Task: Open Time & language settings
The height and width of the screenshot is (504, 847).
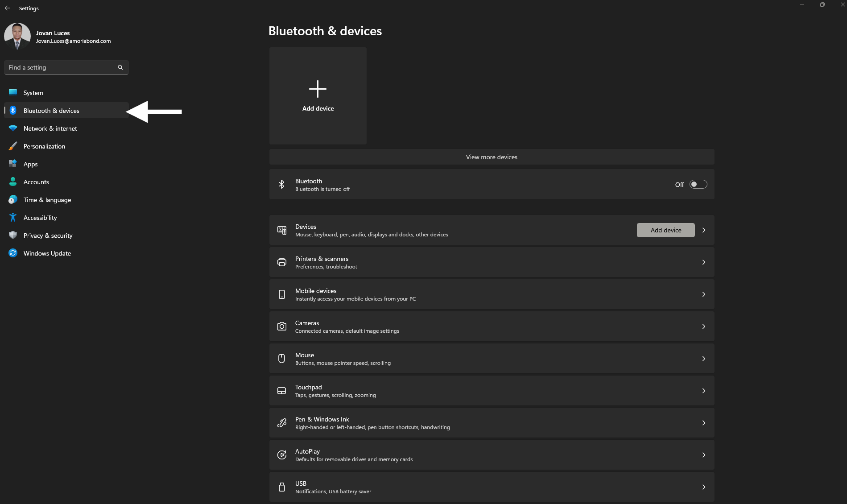Action: pyautogui.click(x=66, y=199)
